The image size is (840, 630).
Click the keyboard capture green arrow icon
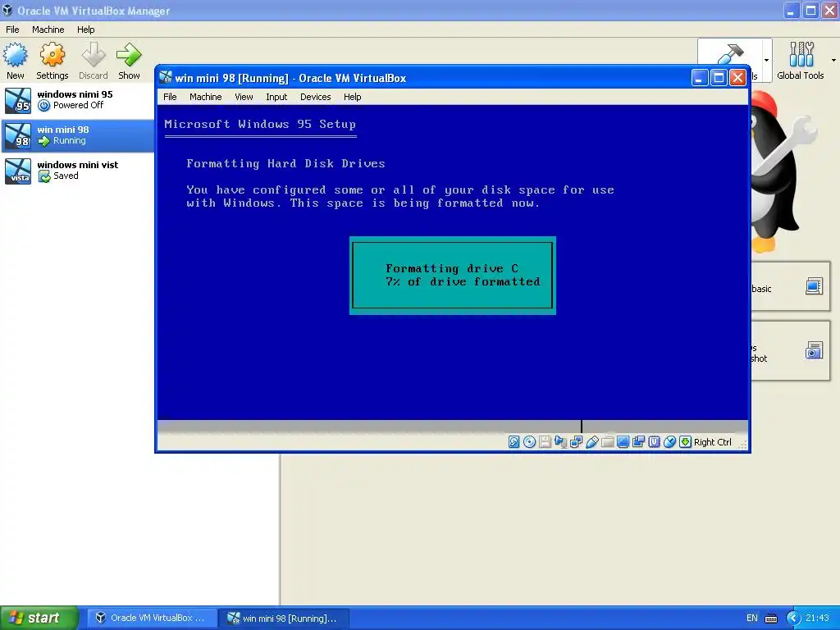(685, 442)
